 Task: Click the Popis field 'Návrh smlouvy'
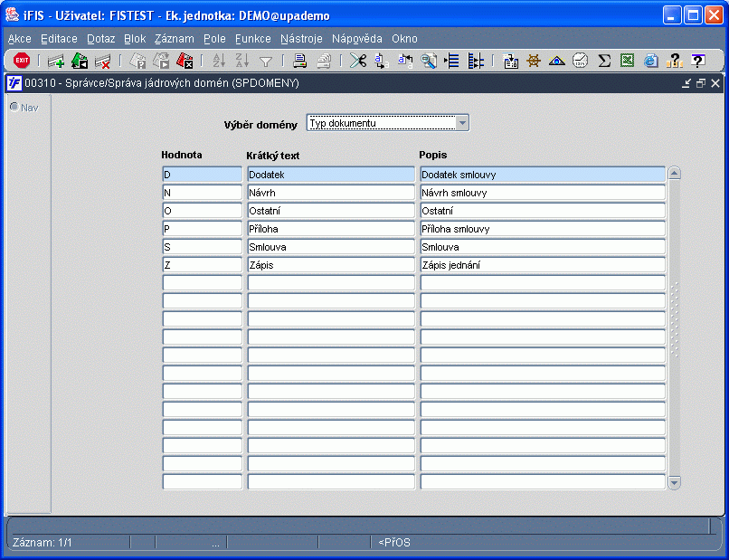click(543, 193)
